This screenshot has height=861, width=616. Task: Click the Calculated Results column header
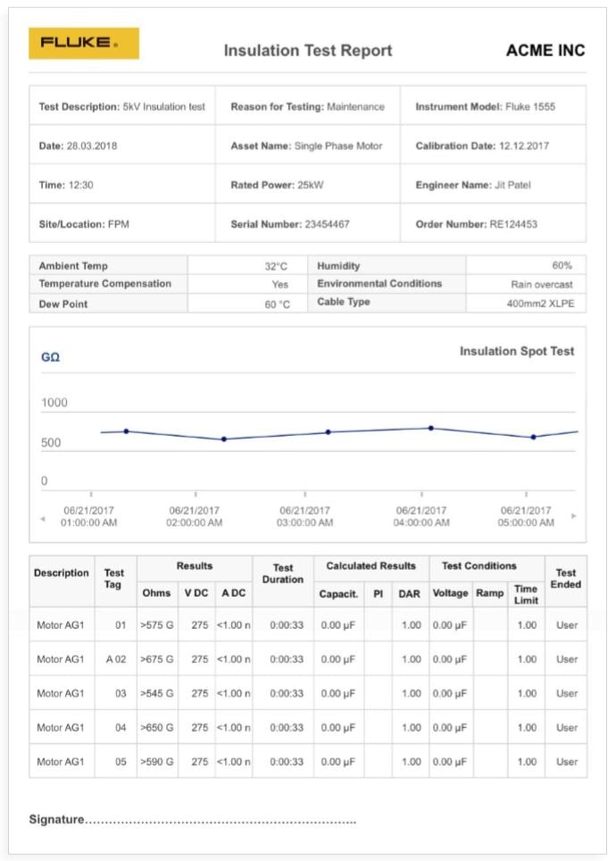[370, 565]
